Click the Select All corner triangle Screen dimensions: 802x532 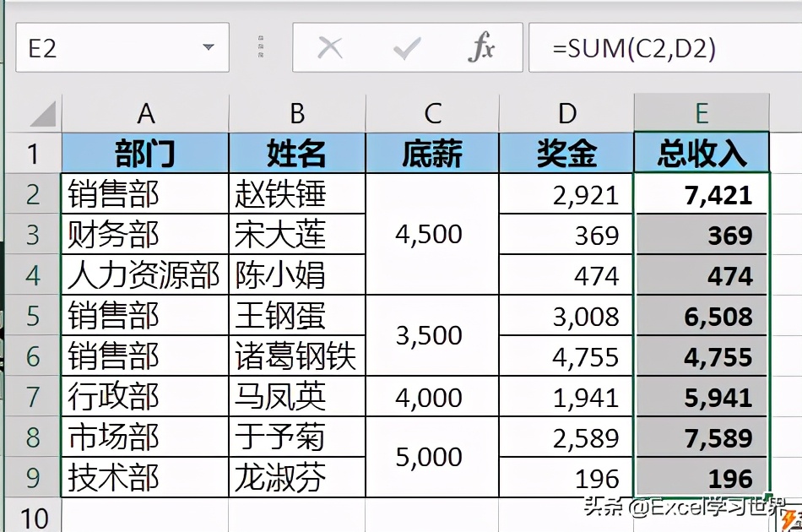(x=43, y=114)
